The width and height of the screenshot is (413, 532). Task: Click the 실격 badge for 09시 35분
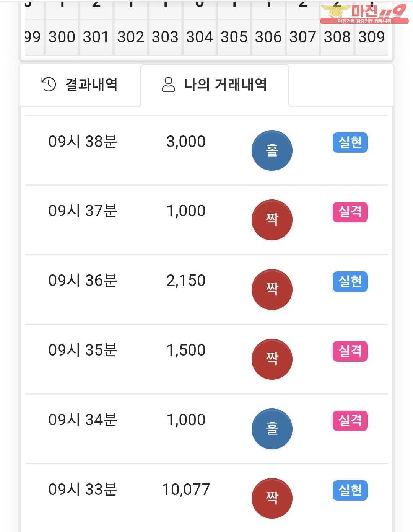(x=350, y=351)
